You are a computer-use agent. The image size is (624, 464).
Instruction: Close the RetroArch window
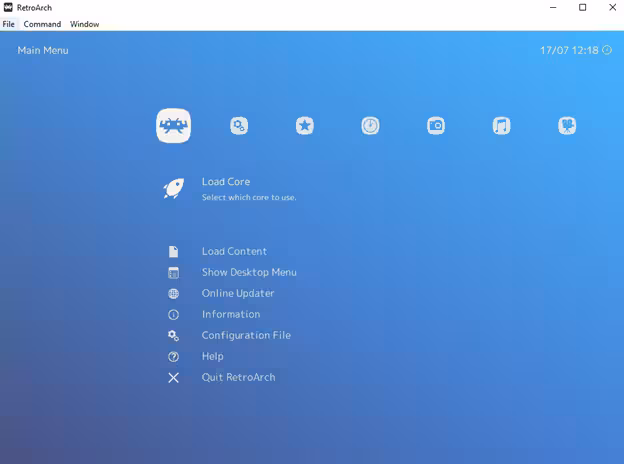tap(612, 8)
